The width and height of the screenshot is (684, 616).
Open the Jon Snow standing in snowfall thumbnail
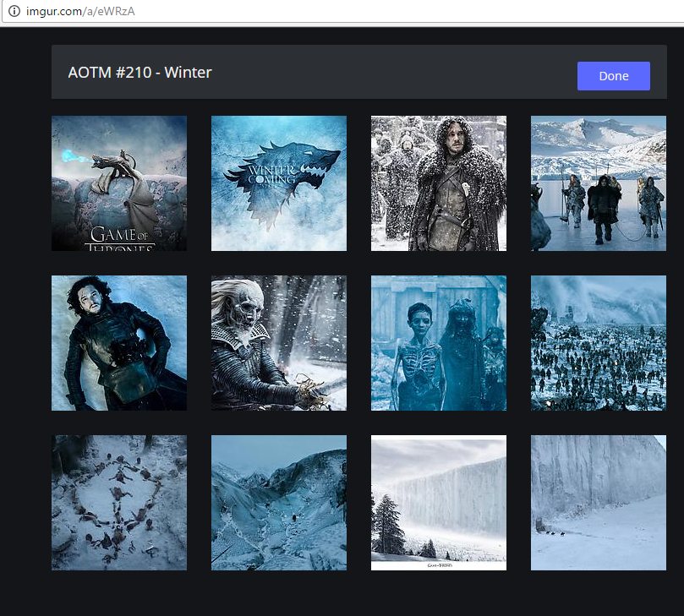coord(439,183)
